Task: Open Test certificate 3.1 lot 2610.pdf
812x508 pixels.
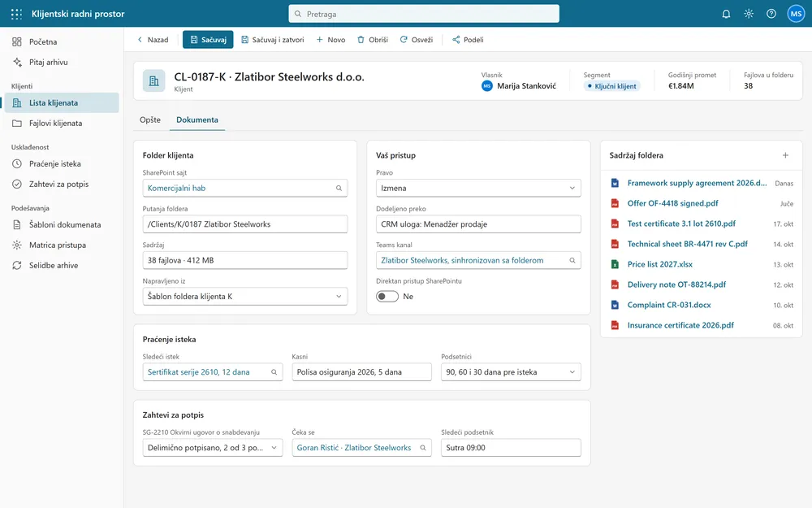Action: pyautogui.click(x=681, y=224)
